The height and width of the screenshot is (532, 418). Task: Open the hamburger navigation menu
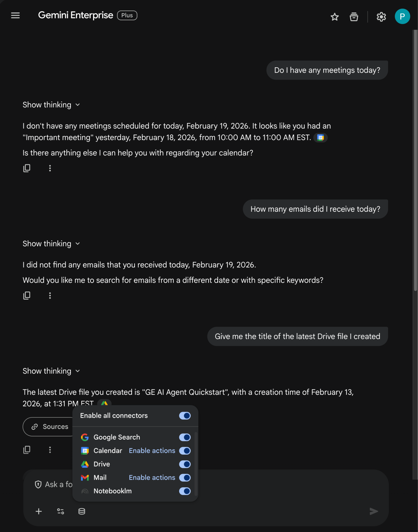coord(15,16)
